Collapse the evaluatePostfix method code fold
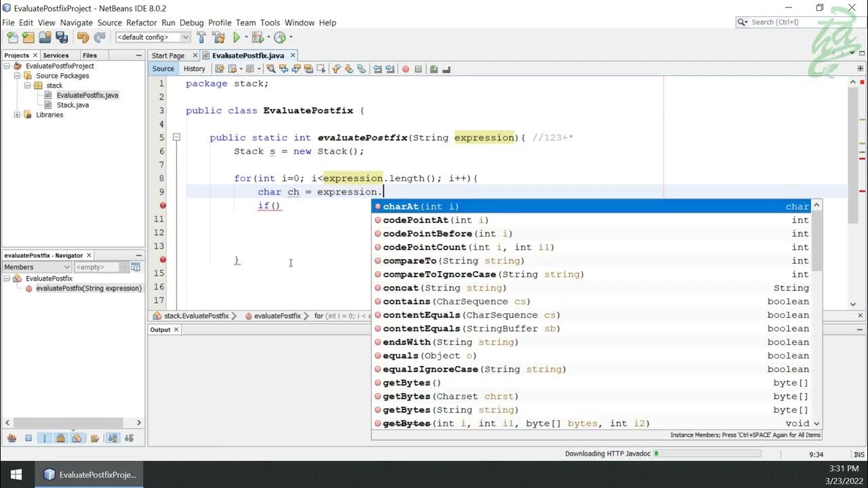Viewport: 868px width, 488px height. [176, 138]
